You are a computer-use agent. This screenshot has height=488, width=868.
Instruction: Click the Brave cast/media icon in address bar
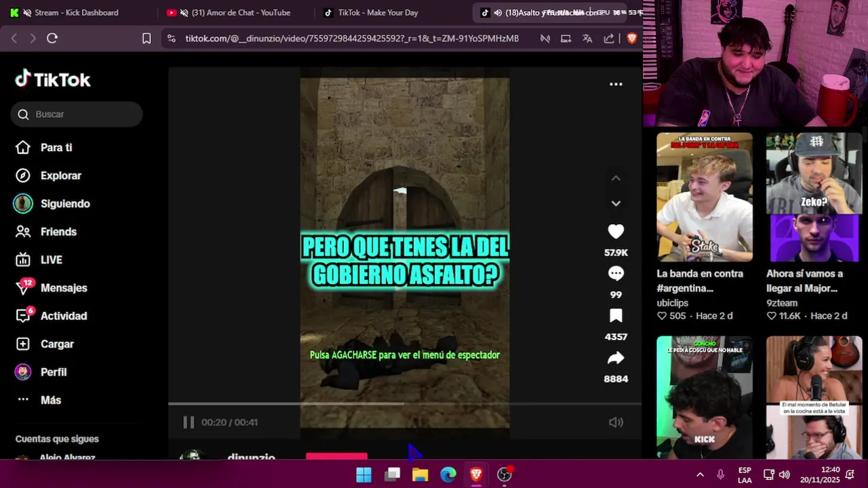(x=566, y=39)
